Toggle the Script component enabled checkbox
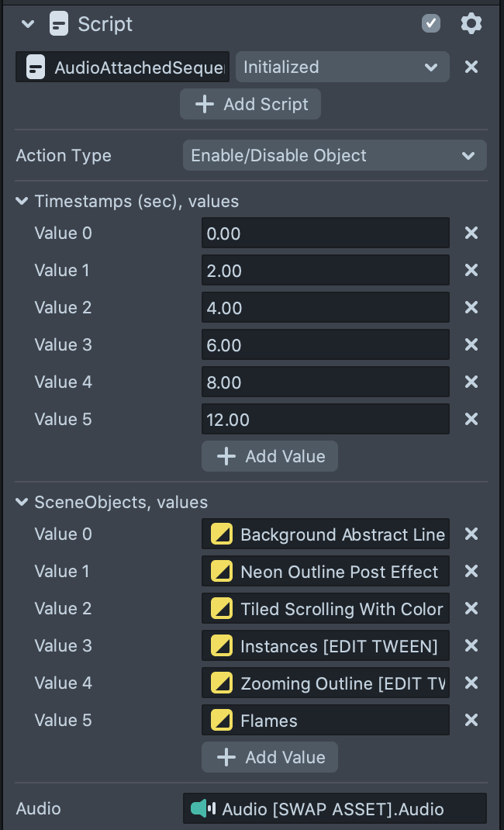The width and height of the screenshot is (504, 830). pos(431,24)
